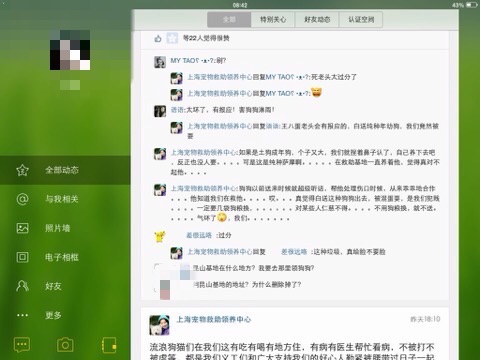The width and height of the screenshot is (480, 360).
Task: Open the 照片墙 photo wall icon
Action: coord(22,228)
